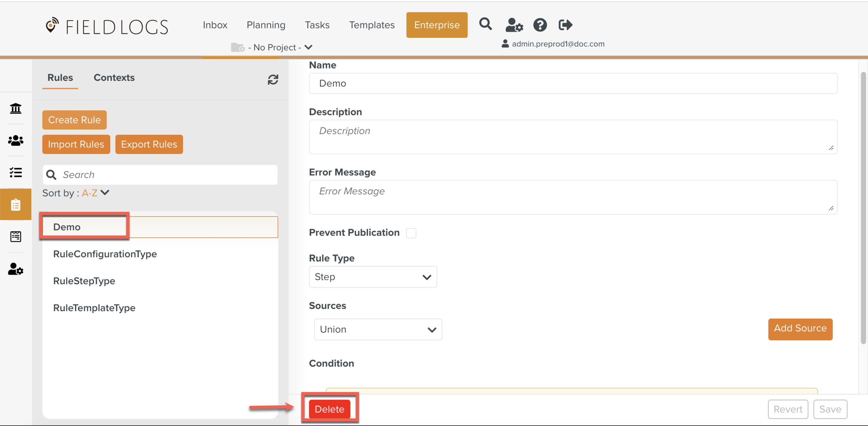Toggle the Prevent Publication checkbox
868x426 pixels.
pyautogui.click(x=411, y=233)
